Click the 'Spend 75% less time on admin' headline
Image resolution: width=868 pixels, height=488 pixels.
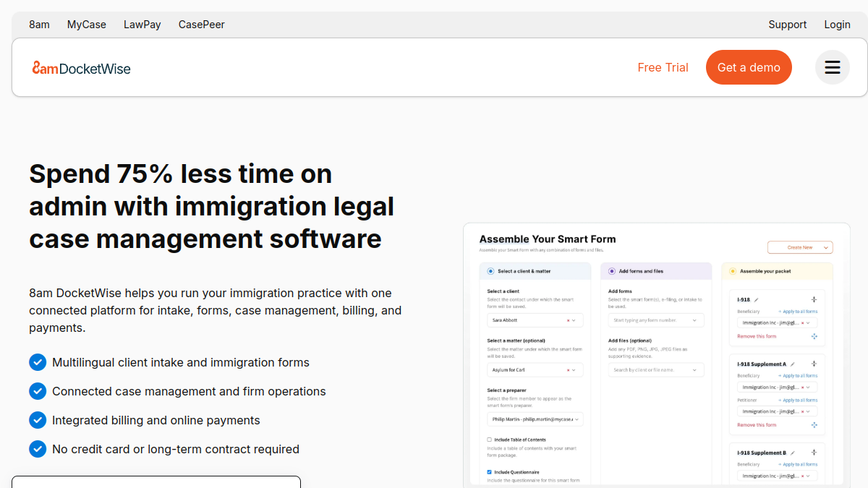point(212,206)
